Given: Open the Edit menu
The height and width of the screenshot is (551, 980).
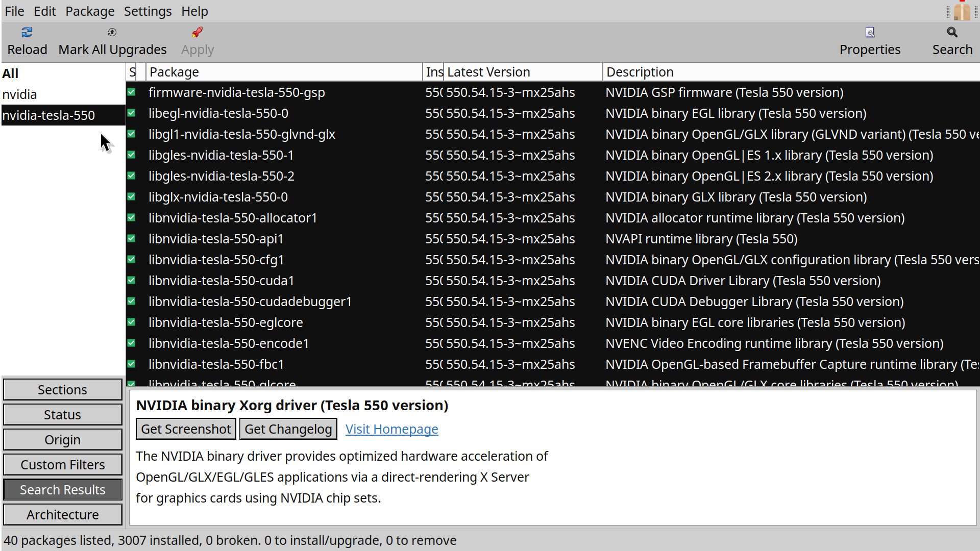Looking at the screenshot, I should (x=45, y=11).
